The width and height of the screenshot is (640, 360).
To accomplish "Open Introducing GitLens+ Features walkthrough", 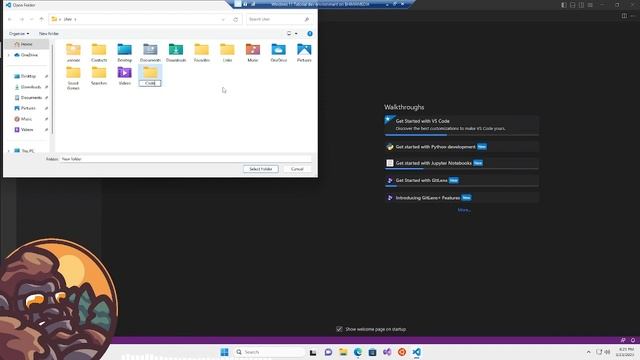I will [461, 198].
